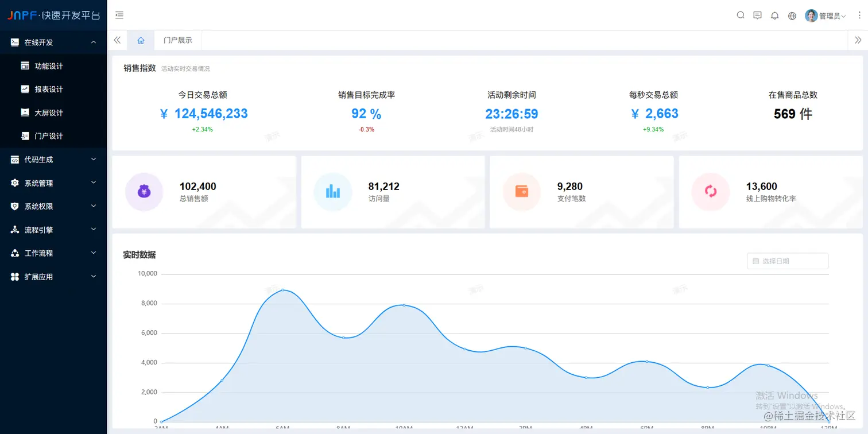Open 报表设计 in the sidebar

[53, 89]
